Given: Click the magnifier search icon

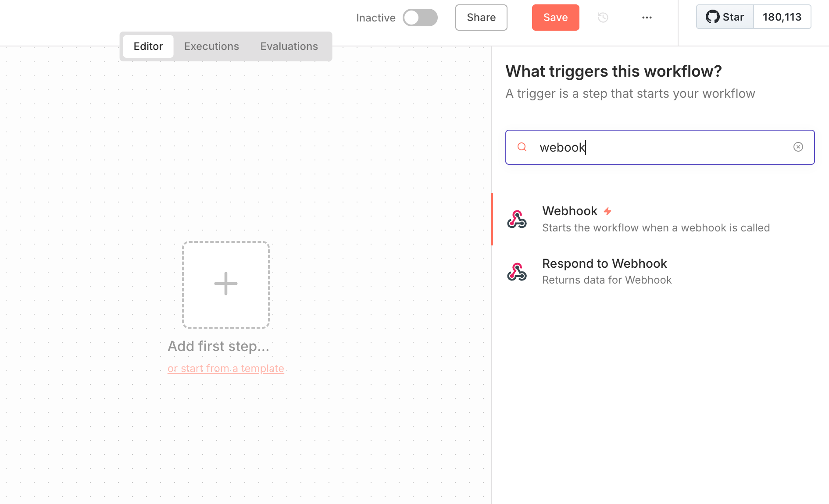Looking at the screenshot, I should point(522,147).
